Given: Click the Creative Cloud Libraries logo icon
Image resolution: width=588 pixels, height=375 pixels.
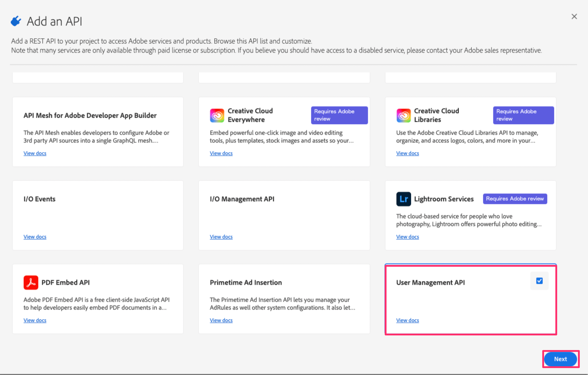Looking at the screenshot, I should click(403, 115).
